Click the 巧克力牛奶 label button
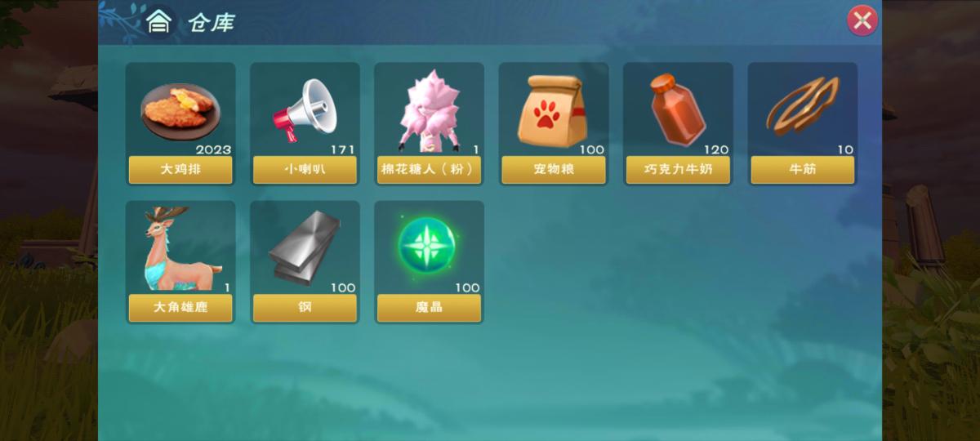 click(678, 170)
